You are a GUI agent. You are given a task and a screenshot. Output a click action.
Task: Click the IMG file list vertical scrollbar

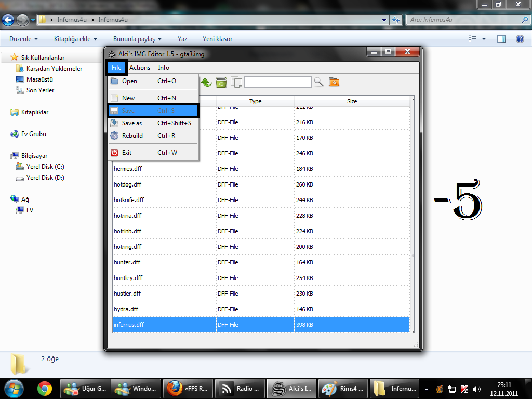tap(412, 215)
